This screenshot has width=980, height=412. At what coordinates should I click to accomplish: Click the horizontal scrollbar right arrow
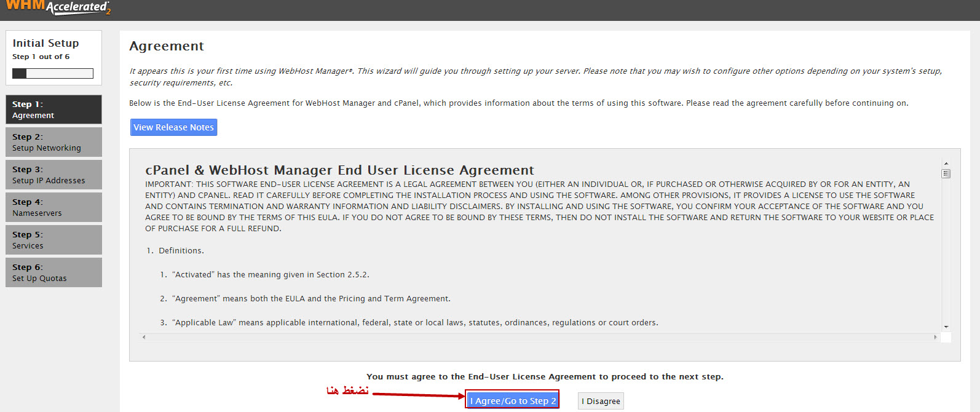tap(936, 337)
